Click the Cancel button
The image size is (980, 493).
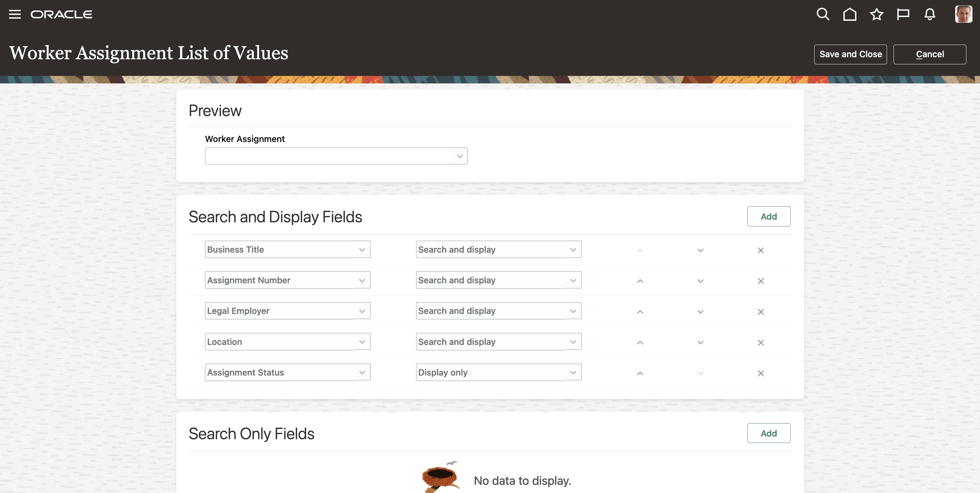coord(929,54)
